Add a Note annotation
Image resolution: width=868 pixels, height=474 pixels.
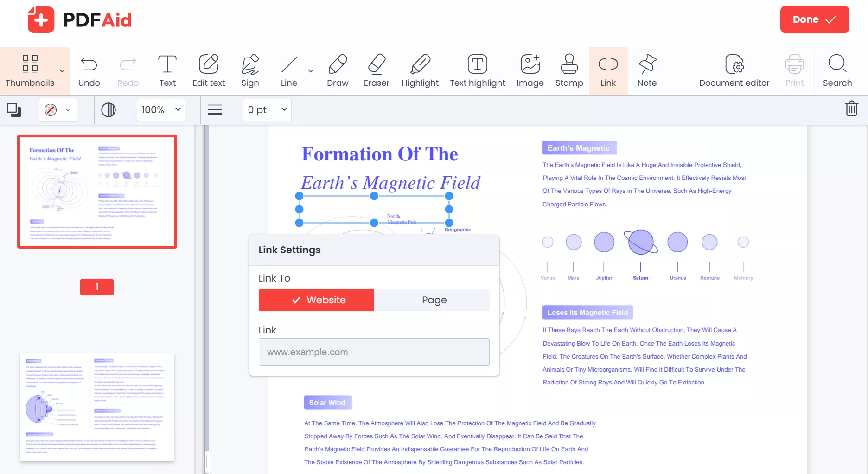[647, 70]
